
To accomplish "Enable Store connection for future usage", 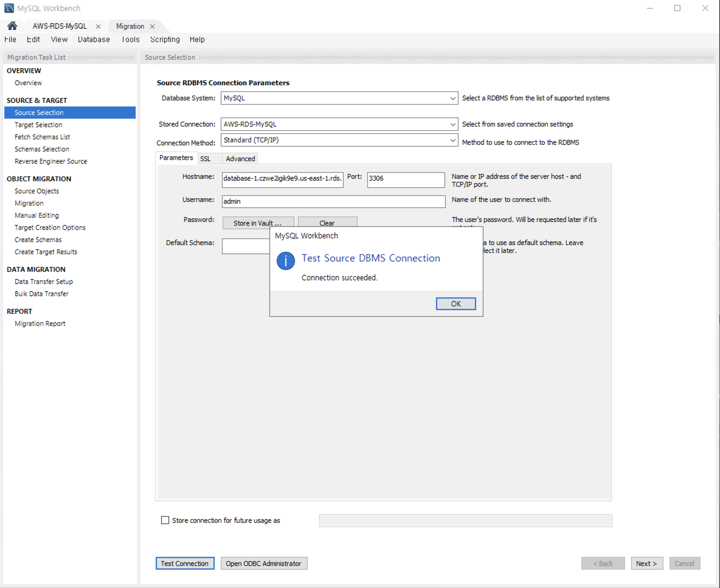I will tap(165, 520).
